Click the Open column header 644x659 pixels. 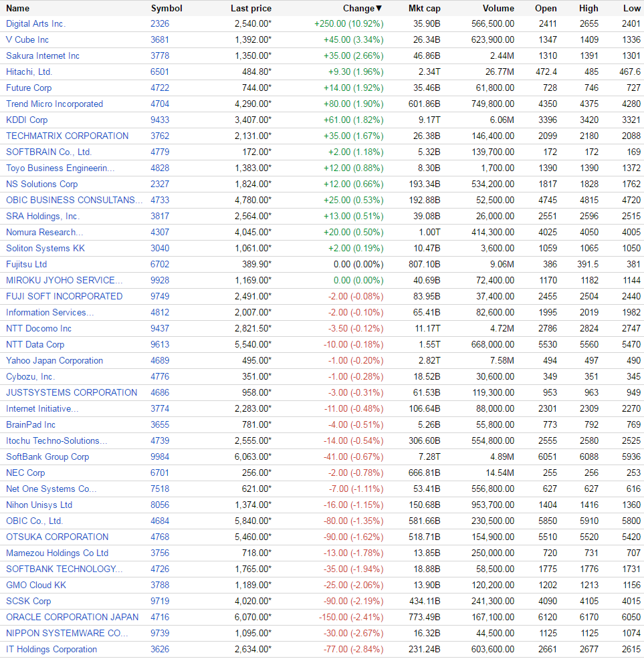(x=546, y=8)
